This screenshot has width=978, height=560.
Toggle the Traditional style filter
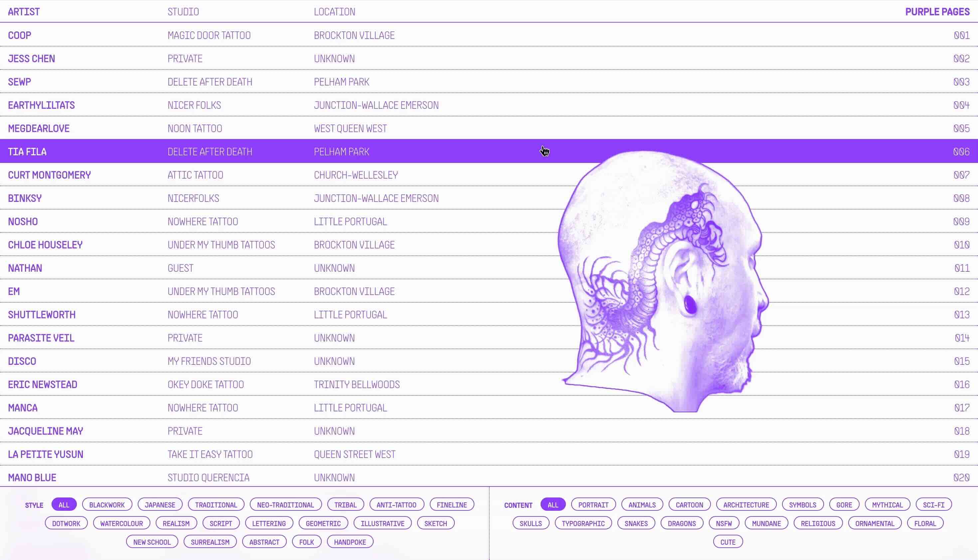pyautogui.click(x=216, y=504)
